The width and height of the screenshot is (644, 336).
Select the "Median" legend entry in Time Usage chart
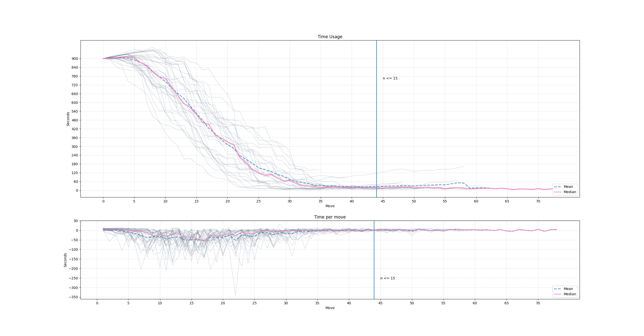(x=565, y=192)
